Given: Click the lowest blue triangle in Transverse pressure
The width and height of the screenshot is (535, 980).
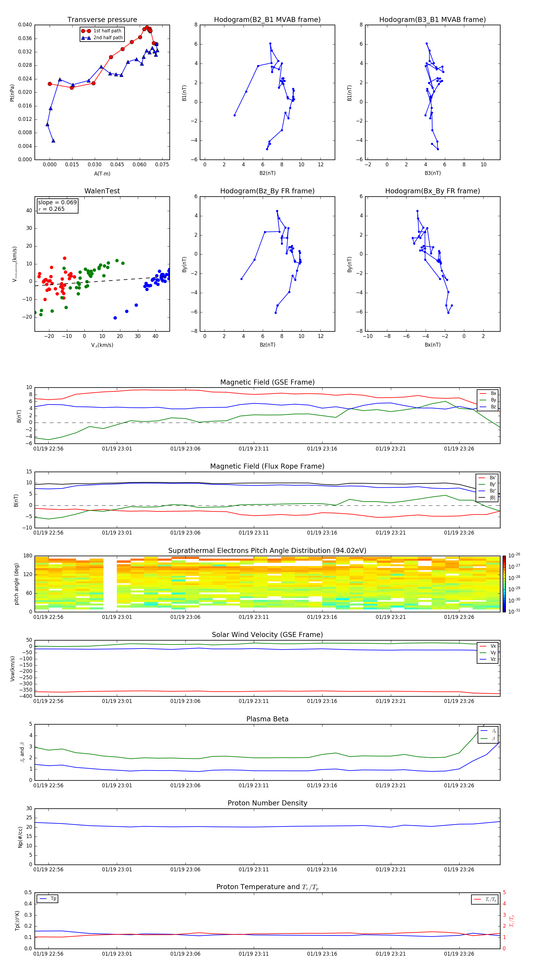Looking at the screenshot, I should (x=53, y=141).
